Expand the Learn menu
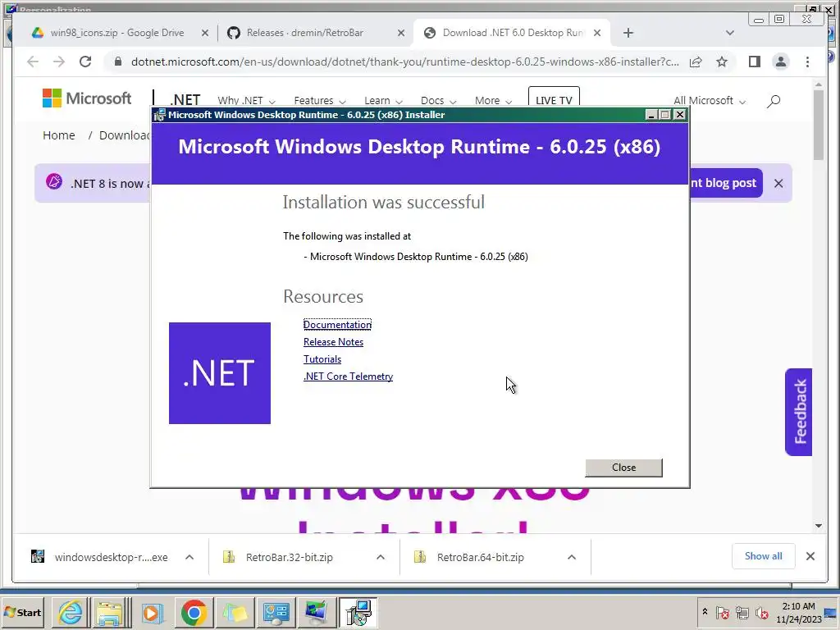The image size is (840, 630). coord(383,101)
